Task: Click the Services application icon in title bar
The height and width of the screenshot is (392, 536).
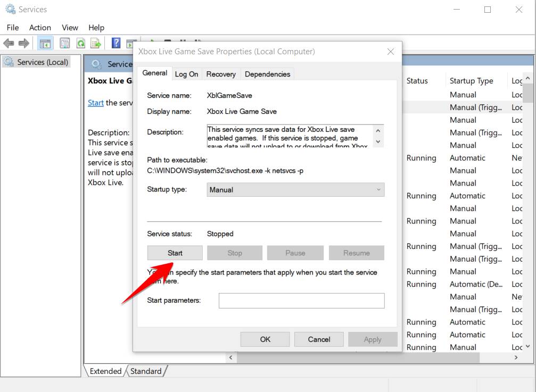Action: coord(9,9)
